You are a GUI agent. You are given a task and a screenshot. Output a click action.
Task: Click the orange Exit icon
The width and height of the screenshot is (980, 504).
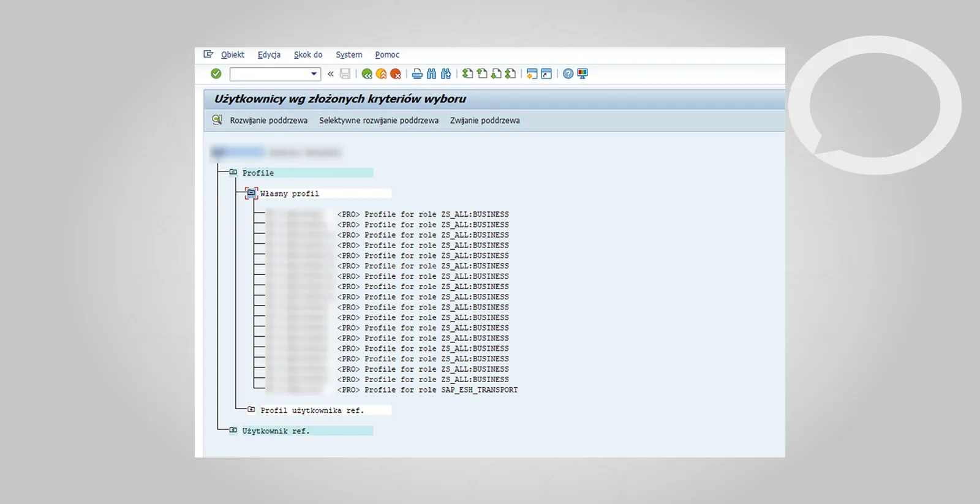(381, 74)
